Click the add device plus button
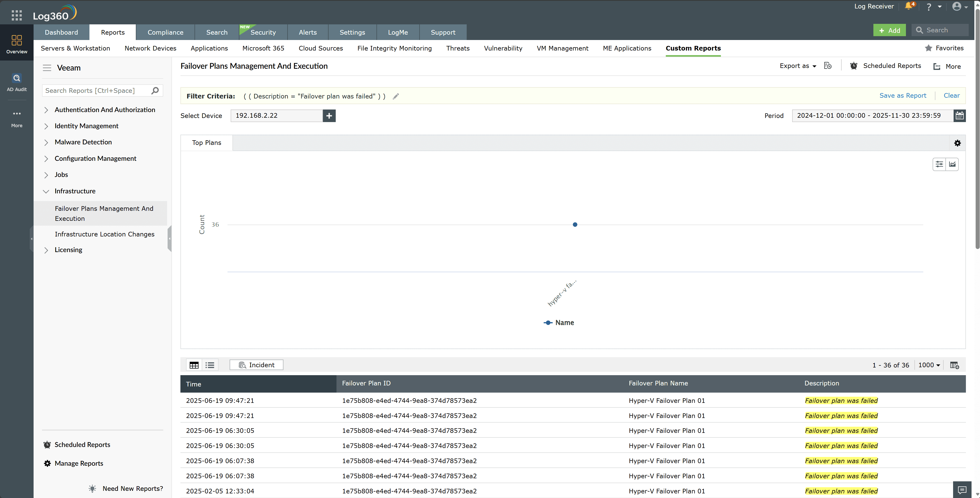This screenshot has width=980, height=498. [x=329, y=115]
